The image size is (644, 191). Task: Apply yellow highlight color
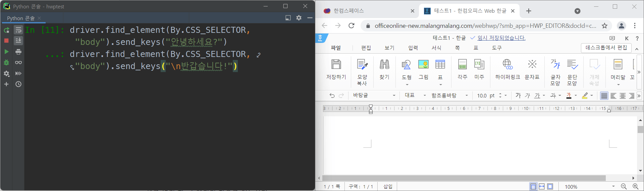(585, 95)
